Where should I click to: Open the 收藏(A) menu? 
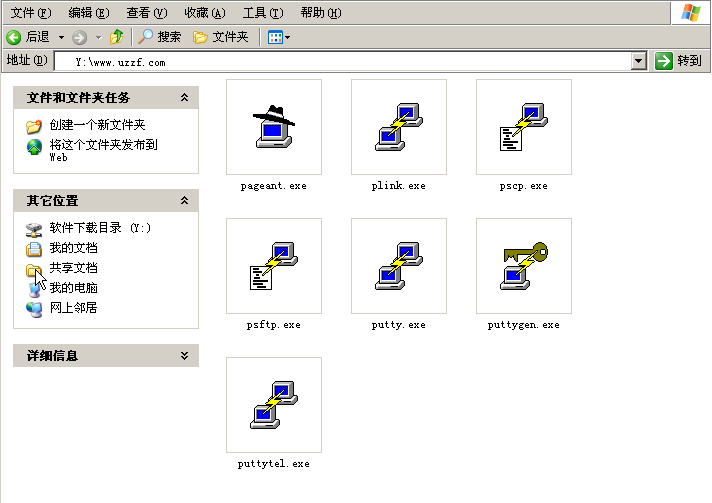coord(205,13)
